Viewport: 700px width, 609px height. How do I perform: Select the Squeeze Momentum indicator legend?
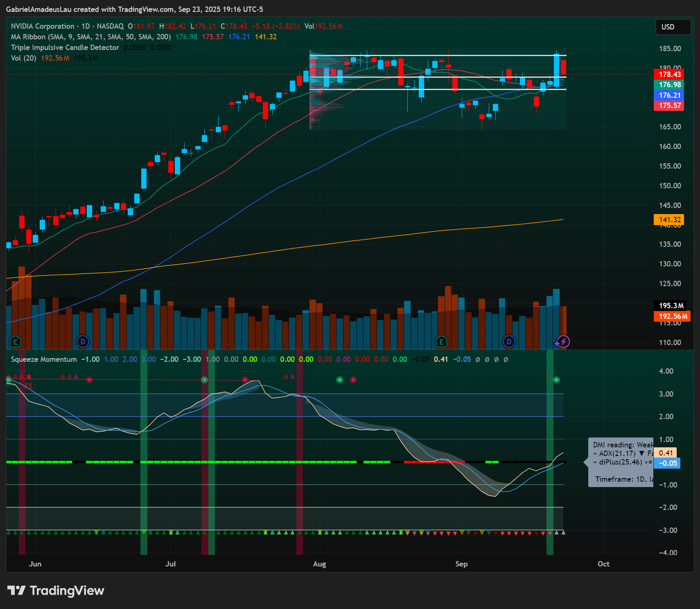coord(44,359)
